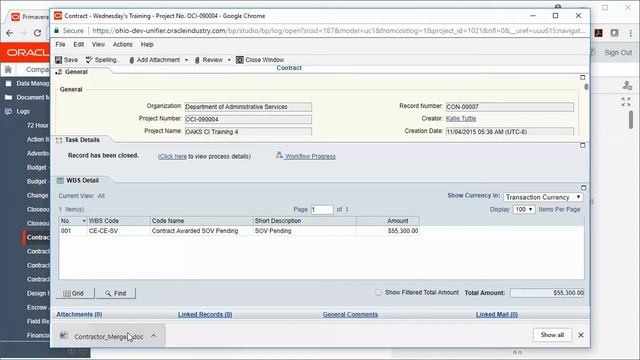Click the popup's address bar URL
Image resolution: width=640 pixels, height=360 pixels.
pyautogui.click(x=338, y=31)
